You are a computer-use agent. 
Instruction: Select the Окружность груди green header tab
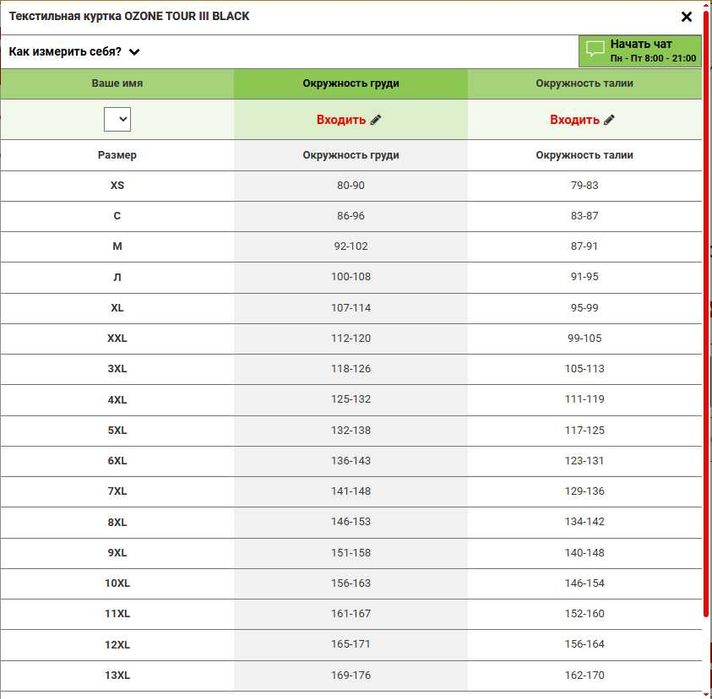351,84
